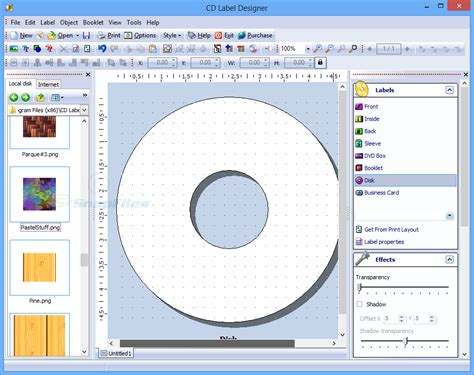The width and height of the screenshot is (474, 375).
Task: Click the Help toolbar button
Action: coord(199,35)
